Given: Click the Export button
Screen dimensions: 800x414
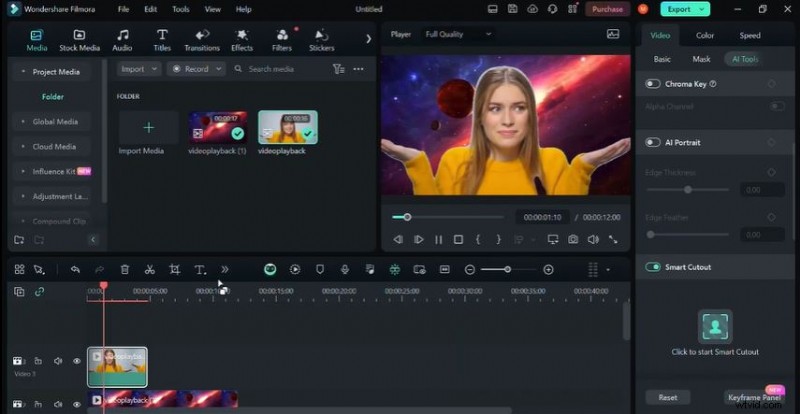Looking at the screenshot, I should (685, 9).
